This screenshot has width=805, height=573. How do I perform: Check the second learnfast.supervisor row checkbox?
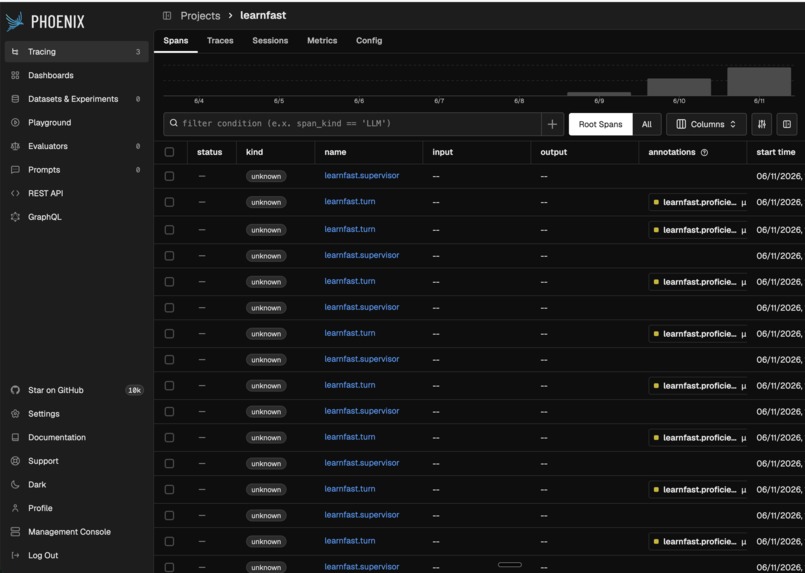(169, 256)
